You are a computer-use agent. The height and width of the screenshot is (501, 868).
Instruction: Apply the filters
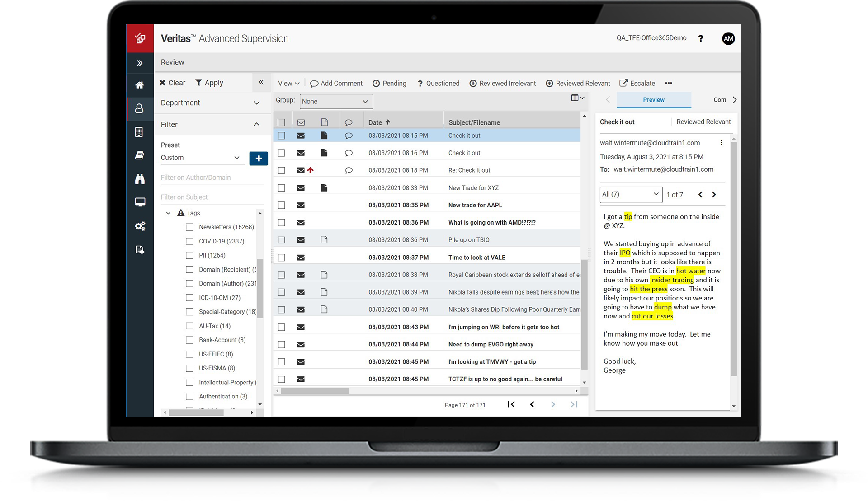pos(209,83)
